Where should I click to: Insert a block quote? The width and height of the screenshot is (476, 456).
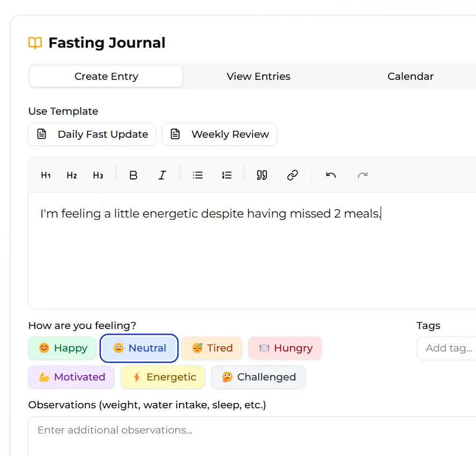[262, 175]
